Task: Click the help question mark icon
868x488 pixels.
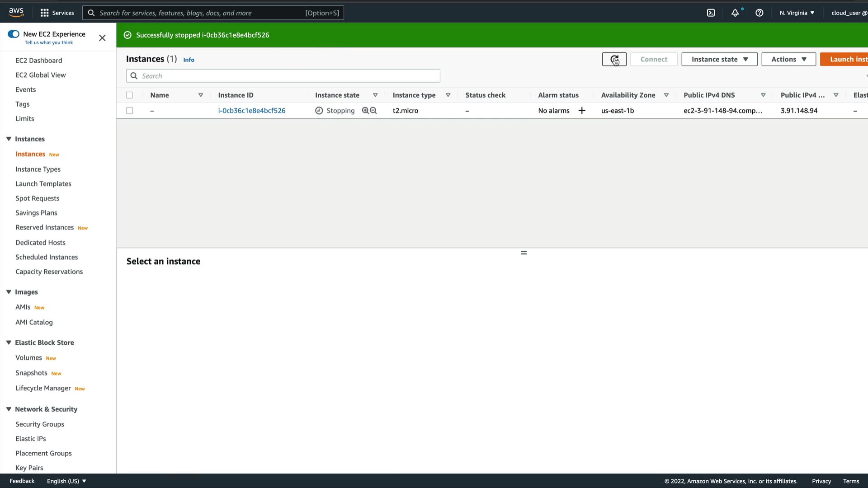Action: 759,13
